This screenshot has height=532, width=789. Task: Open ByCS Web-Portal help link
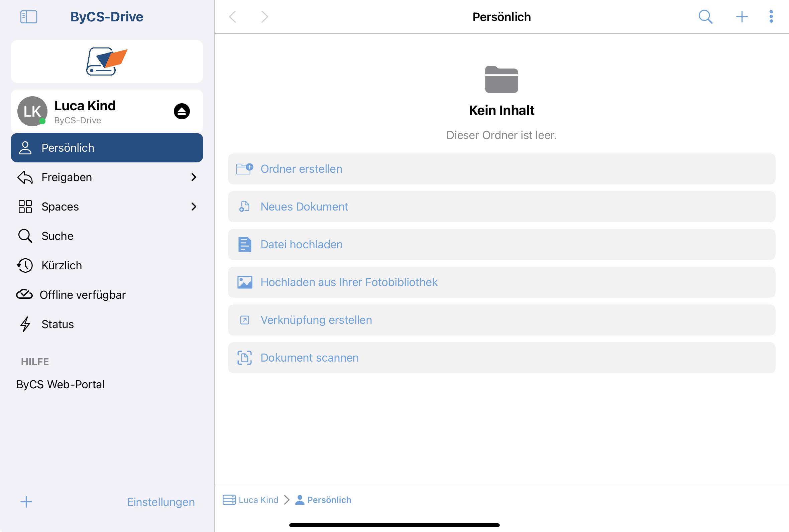click(x=61, y=384)
